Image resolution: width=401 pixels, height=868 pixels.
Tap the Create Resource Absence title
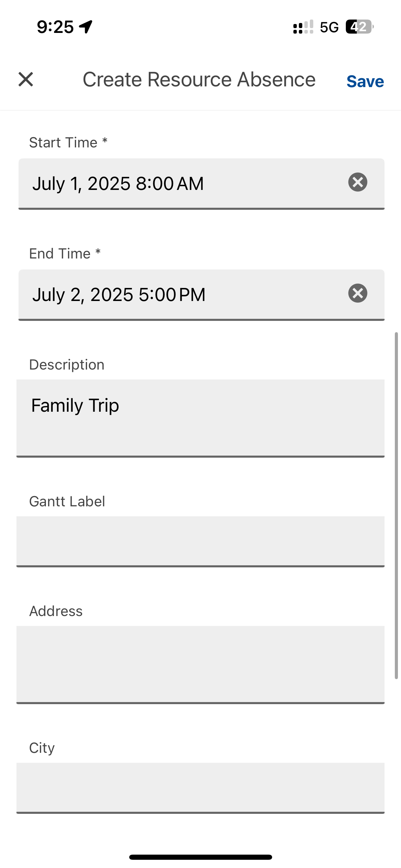coord(199,80)
